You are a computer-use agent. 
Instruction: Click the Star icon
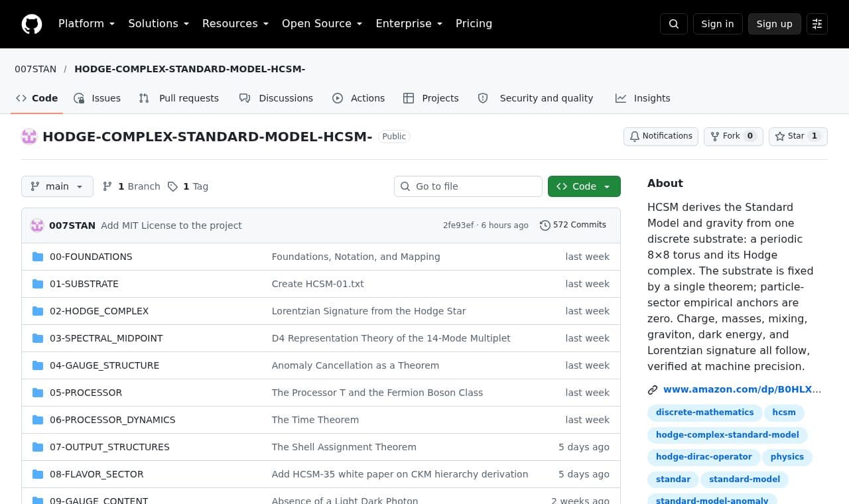point(780,136)
